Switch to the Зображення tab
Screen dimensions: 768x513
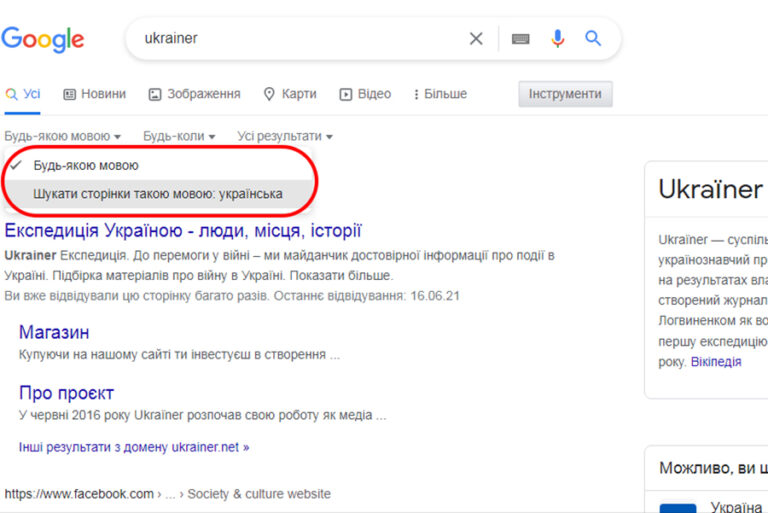pyautogui.click(x=194, y=94)
